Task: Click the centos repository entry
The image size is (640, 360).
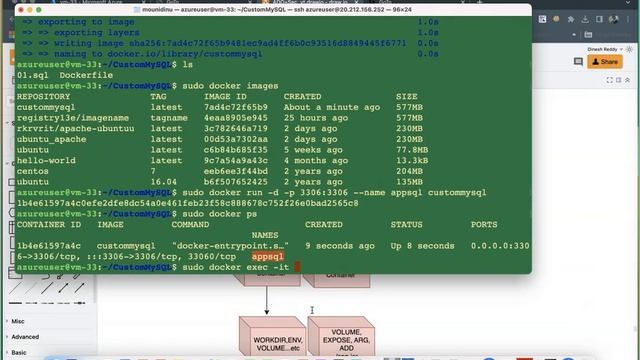Action: (x=33, y=171)
